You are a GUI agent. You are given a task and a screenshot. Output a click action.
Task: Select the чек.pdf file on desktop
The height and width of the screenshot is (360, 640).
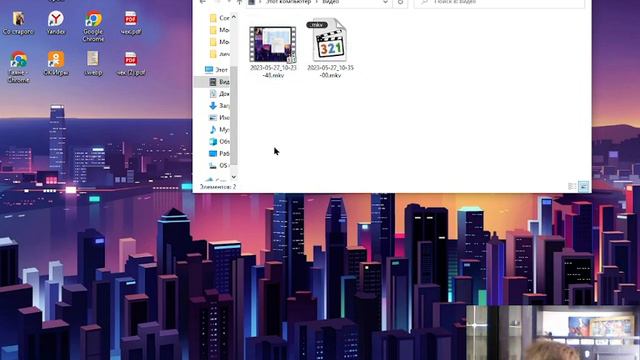pos(131,23)
